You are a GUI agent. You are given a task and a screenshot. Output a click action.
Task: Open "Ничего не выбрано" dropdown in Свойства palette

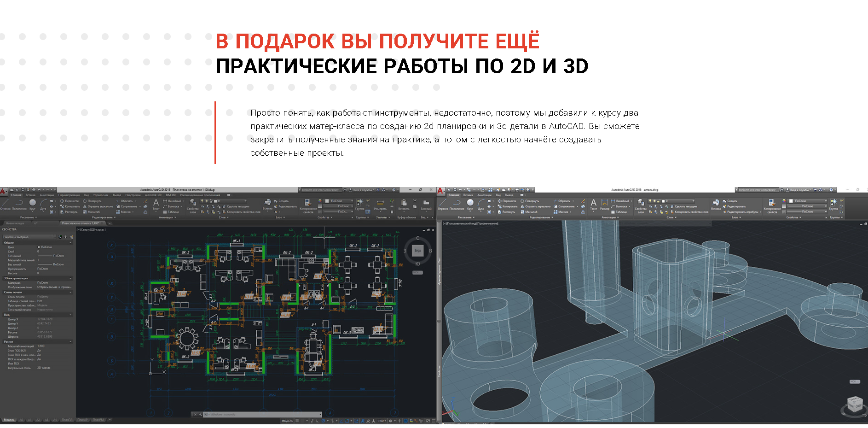[29, 237]
